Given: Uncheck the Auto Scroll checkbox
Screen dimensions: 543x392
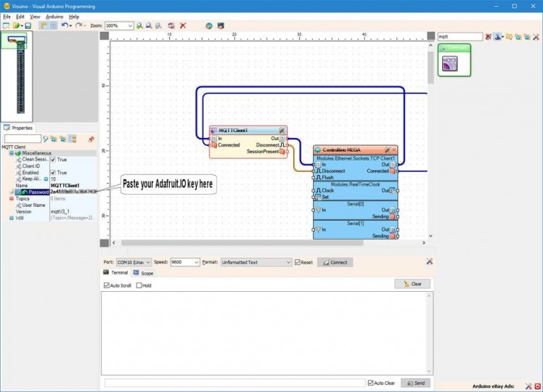Looking at the screenshot, I should pos(107,285).
